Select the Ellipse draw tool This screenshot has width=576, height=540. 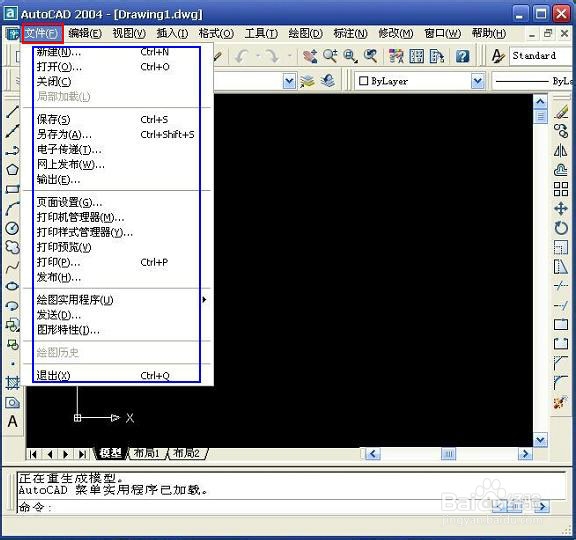(x=12, y=286)
